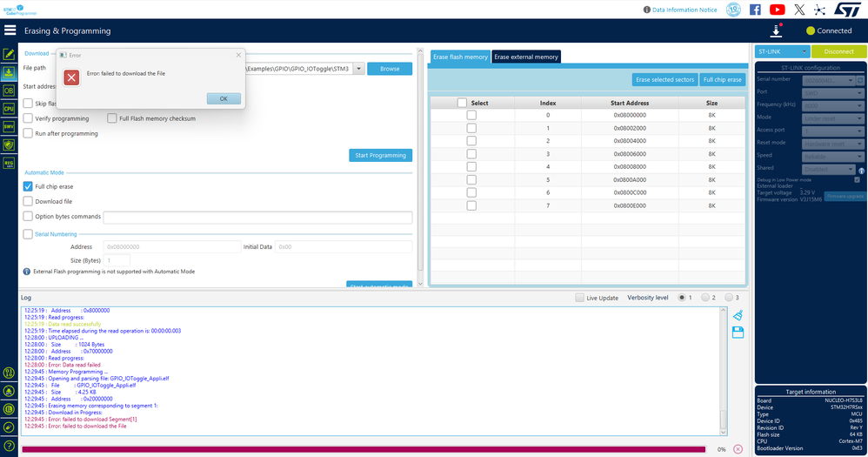Set verbosity level to 2

(705, 298)
